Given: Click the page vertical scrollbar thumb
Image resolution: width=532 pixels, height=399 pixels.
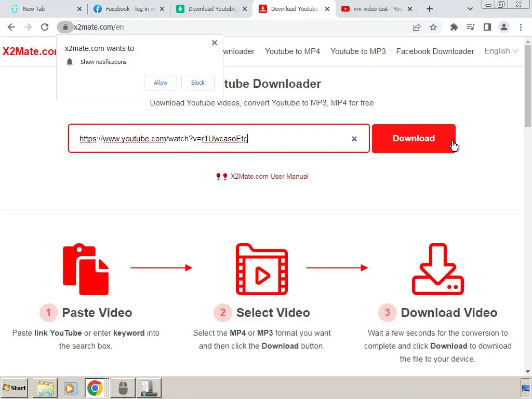Looking at the screenshot, I should pos(528,86).
